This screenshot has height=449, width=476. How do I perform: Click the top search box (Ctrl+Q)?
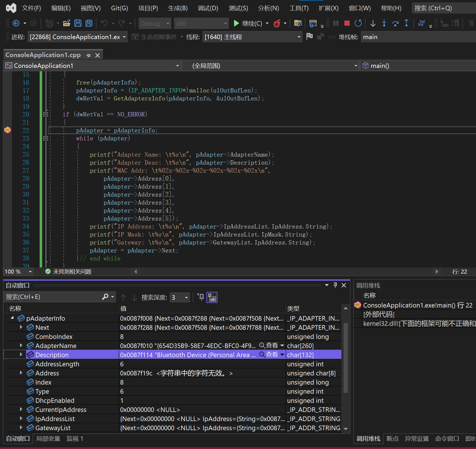[x=444, y=8]
